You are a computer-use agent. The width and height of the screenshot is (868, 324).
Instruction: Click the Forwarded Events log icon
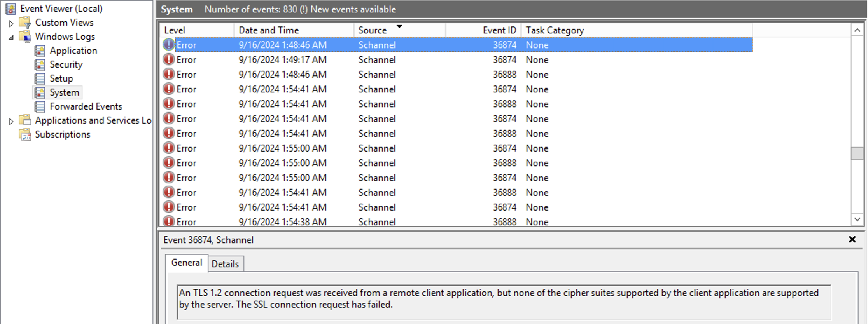(40, 106)
